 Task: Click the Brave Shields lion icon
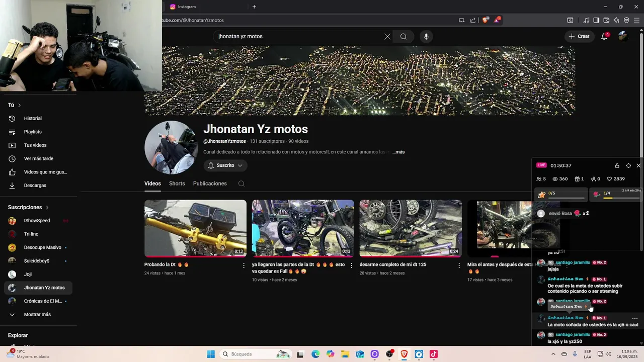(486, 20)
